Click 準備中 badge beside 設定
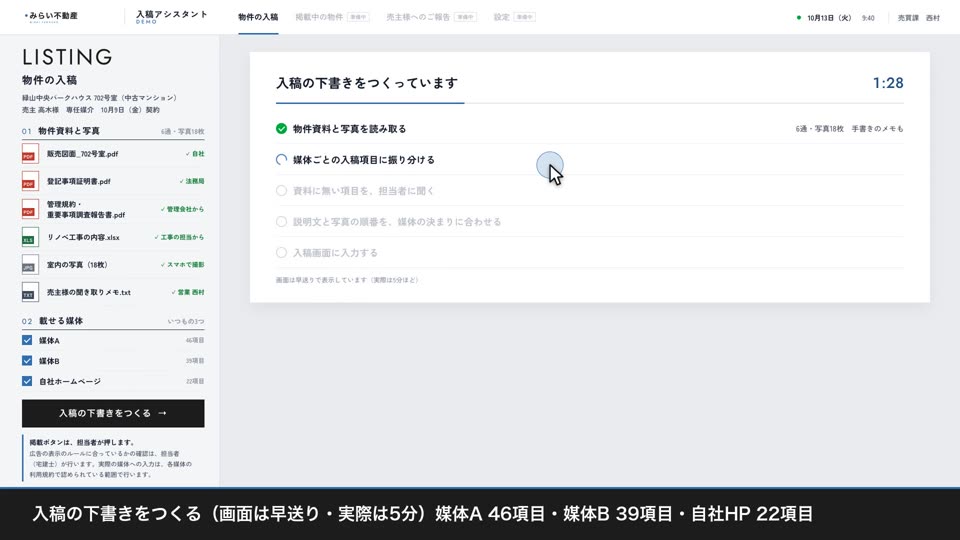 coord(525,17)
